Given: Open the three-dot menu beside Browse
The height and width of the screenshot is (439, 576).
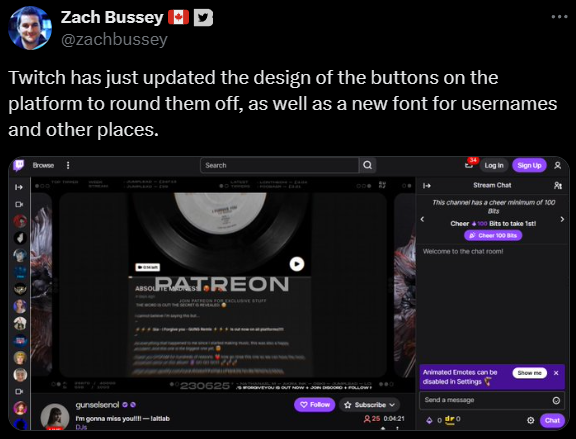Looking at the screenshot, I should (x=68, y=165).
